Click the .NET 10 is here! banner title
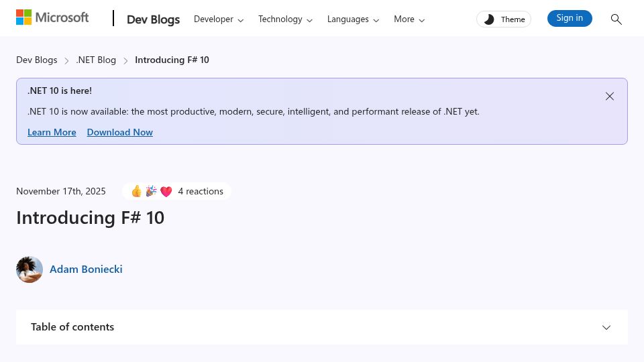Image resolution: width=644 pixels, height=362 pixels. [x=60, y=90]
